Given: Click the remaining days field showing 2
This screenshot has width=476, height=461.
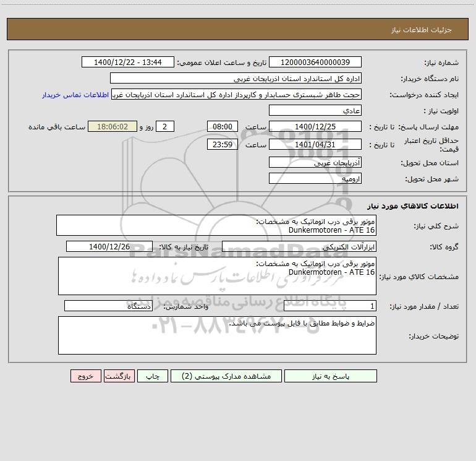Looking at the screenshot, I should tap(165, 126).
